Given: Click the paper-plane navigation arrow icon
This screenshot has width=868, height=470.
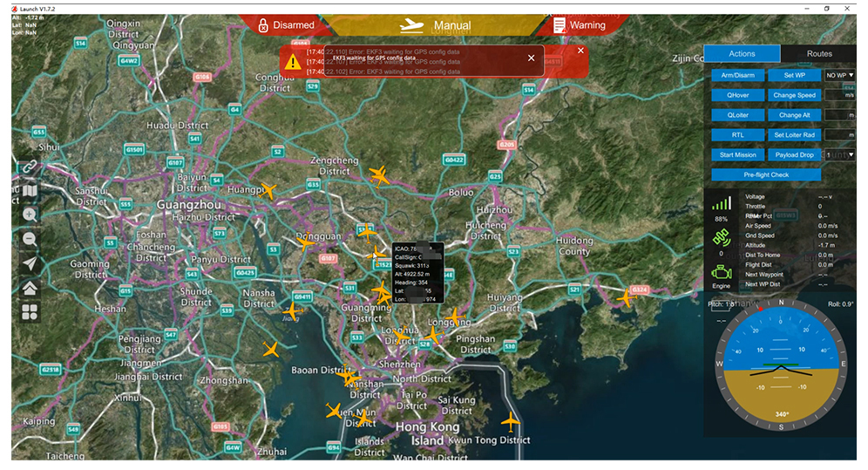Looking at the screenshot, I should coord(30,263).
